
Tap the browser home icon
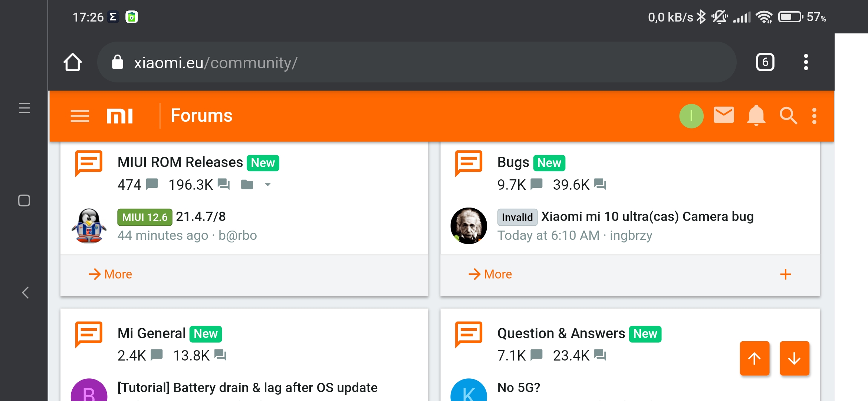click(x=73, y=62)
